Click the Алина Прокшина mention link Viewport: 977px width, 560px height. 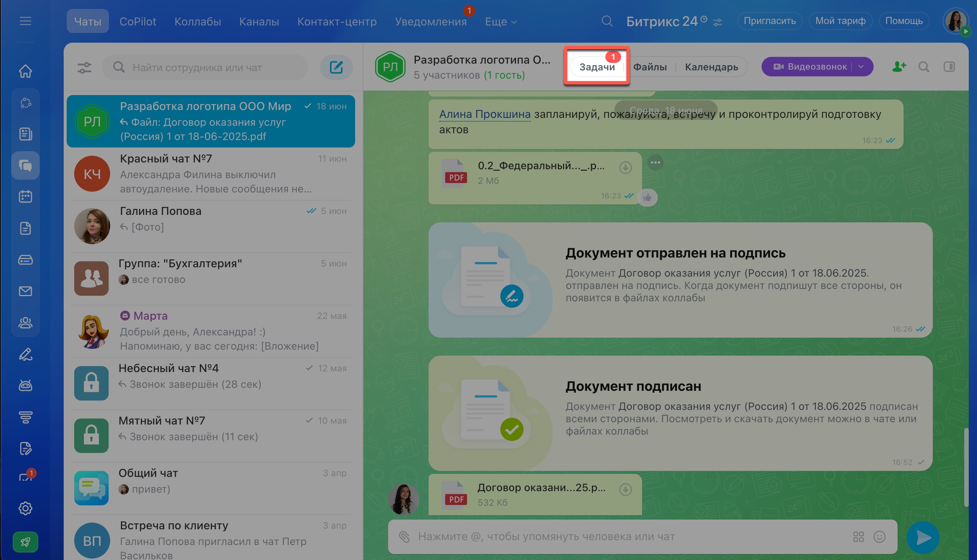484,114
